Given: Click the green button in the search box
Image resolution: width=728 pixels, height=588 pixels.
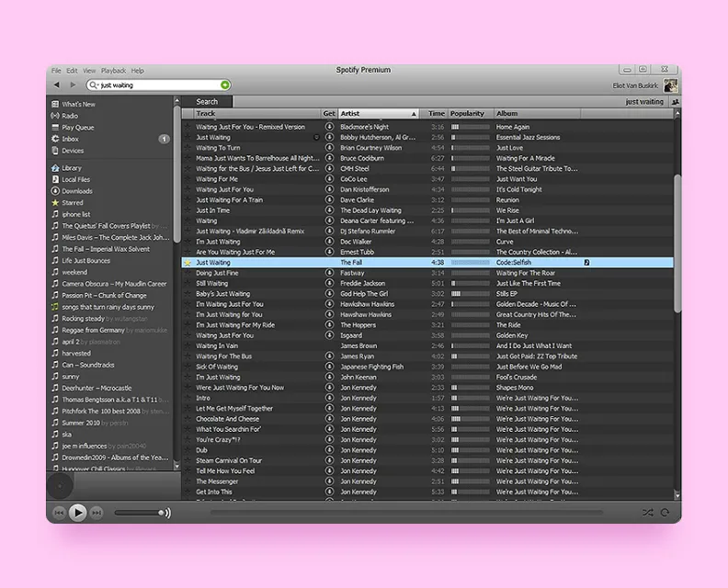Looking at the screenshot, I should coord(225,85).
